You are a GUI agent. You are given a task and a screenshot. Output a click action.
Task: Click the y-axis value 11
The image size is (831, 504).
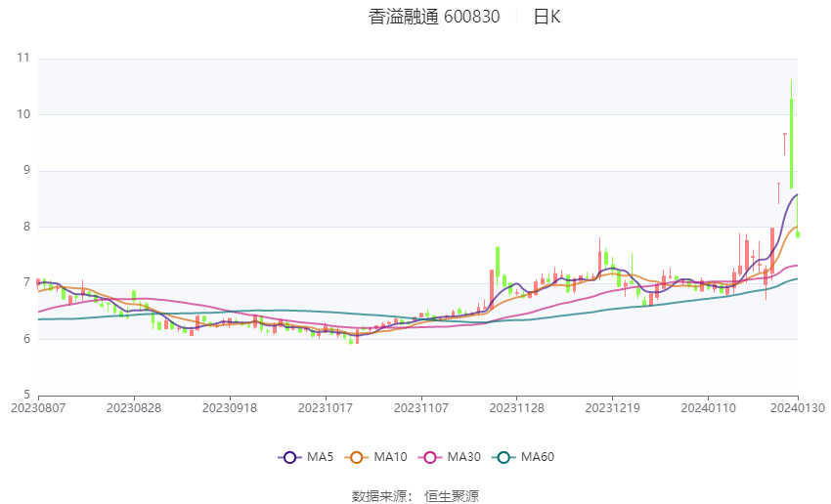(x=23, y=58)
